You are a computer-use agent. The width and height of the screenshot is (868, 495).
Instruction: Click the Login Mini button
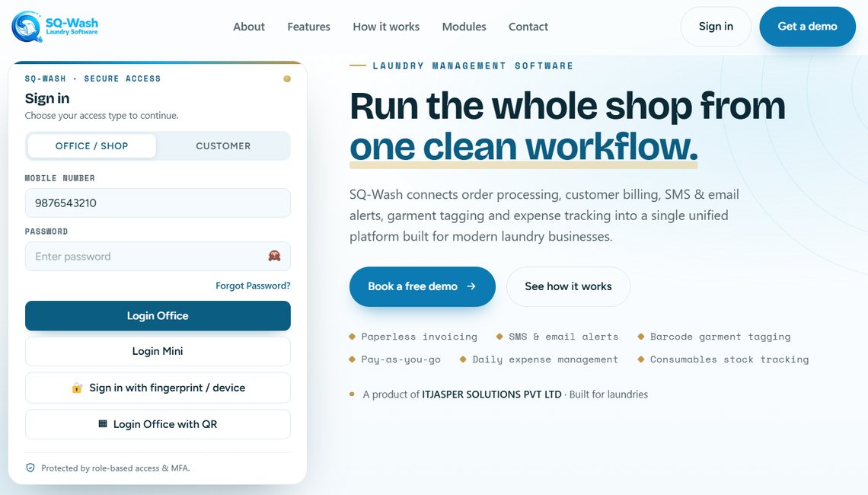[158, 351]
